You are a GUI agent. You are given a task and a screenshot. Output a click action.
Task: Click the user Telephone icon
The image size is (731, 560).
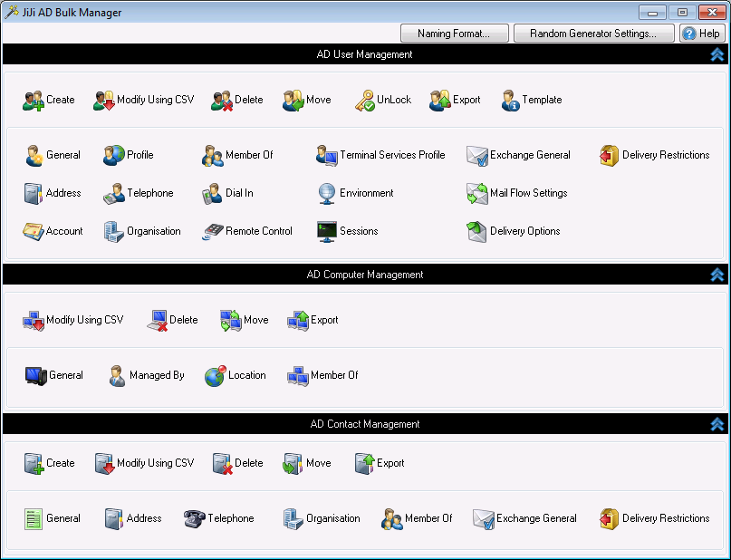tap(114, 194)
